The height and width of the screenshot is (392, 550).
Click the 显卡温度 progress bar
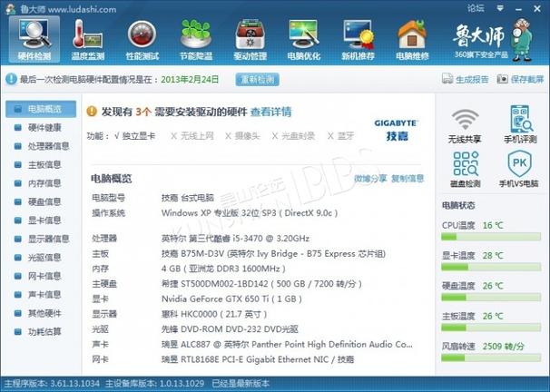click(491, 267)
